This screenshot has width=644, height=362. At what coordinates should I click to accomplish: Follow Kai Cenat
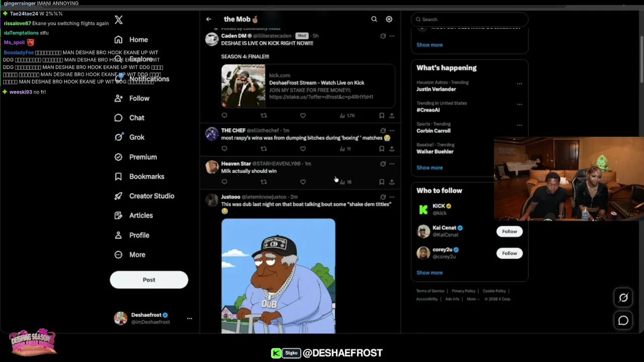tap(509, 231)
